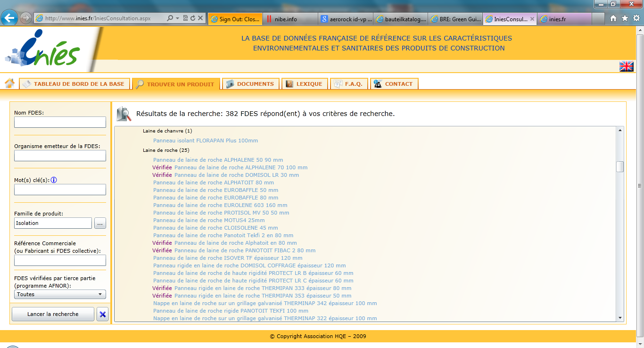The height and width of the screenshot is (348, 644).
Task: Switch to the Sign Out: Clos... tab
Action: point(234,19)
